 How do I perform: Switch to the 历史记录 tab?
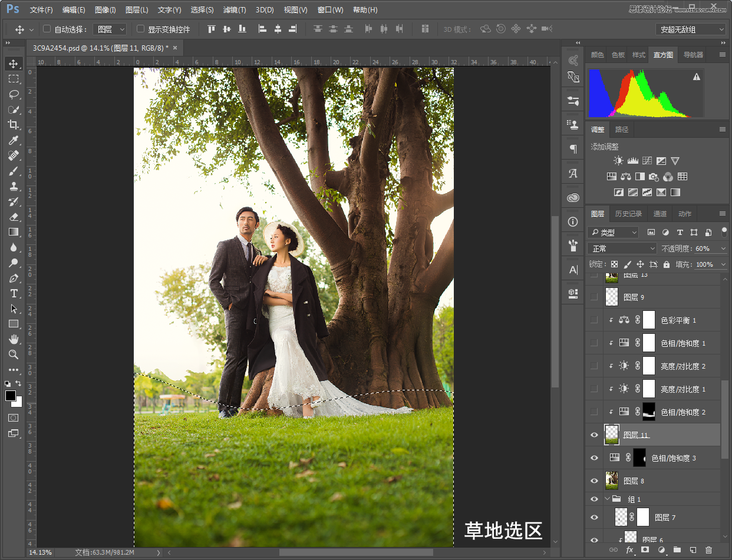(628, 214)
